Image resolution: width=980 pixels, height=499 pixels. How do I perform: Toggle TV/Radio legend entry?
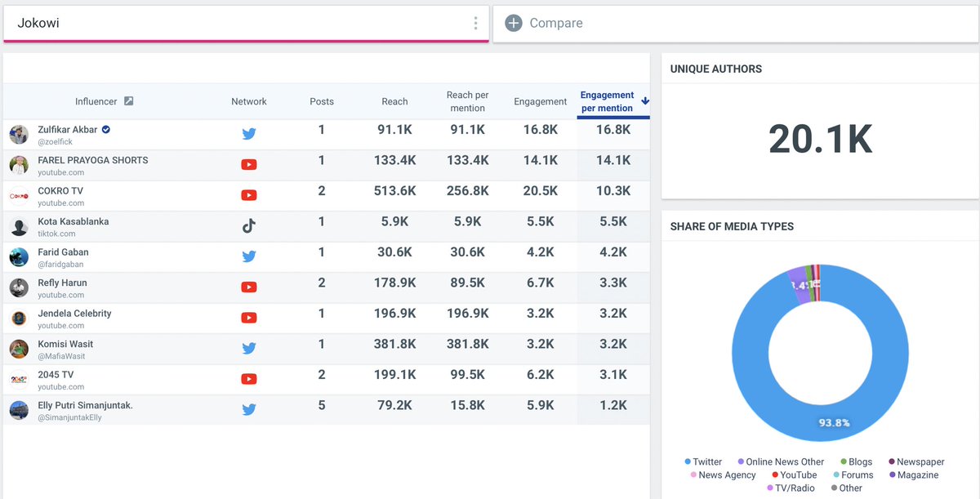coord(791,488)
